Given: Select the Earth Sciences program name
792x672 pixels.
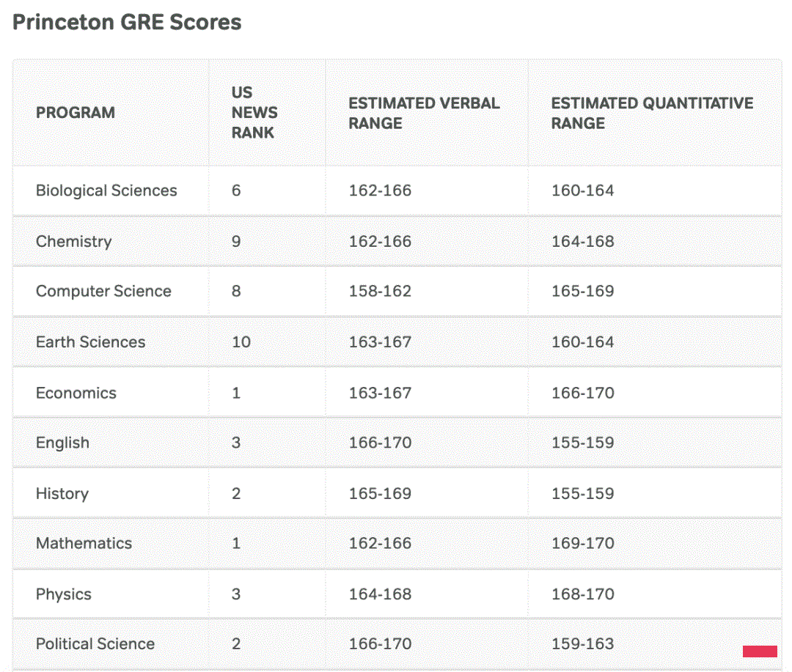Looking at the screenshot, I should 90,341.
